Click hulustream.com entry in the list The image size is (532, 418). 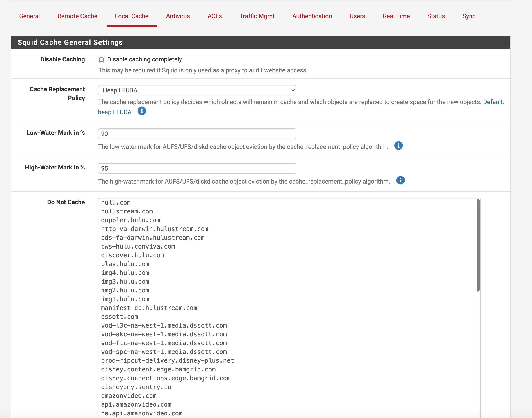coord(127,211)
